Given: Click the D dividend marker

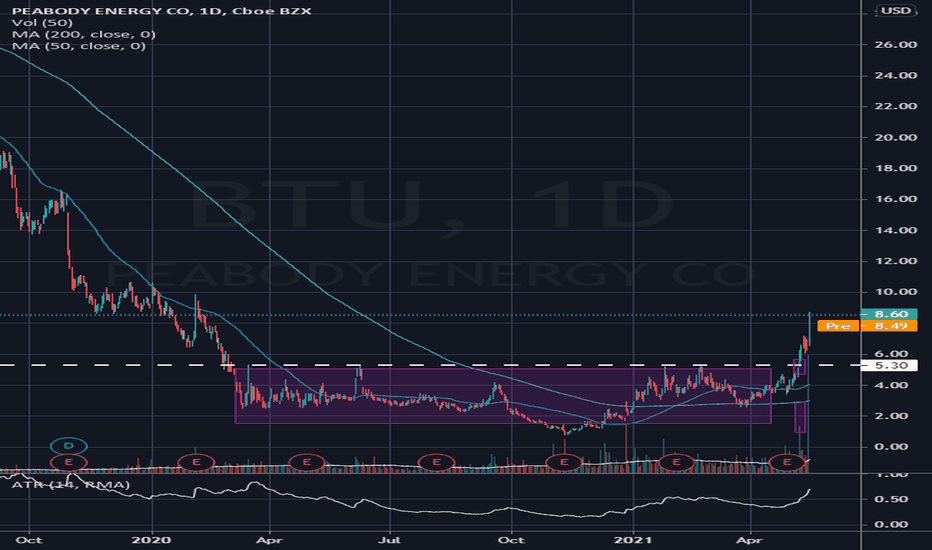Looking at the screenshot, I should click(x=69, y=445).
